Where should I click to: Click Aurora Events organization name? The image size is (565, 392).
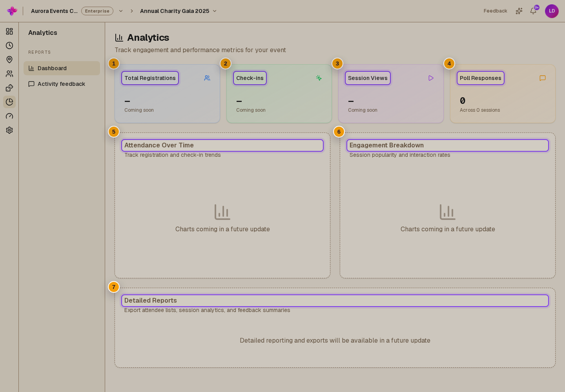point(54,11)
